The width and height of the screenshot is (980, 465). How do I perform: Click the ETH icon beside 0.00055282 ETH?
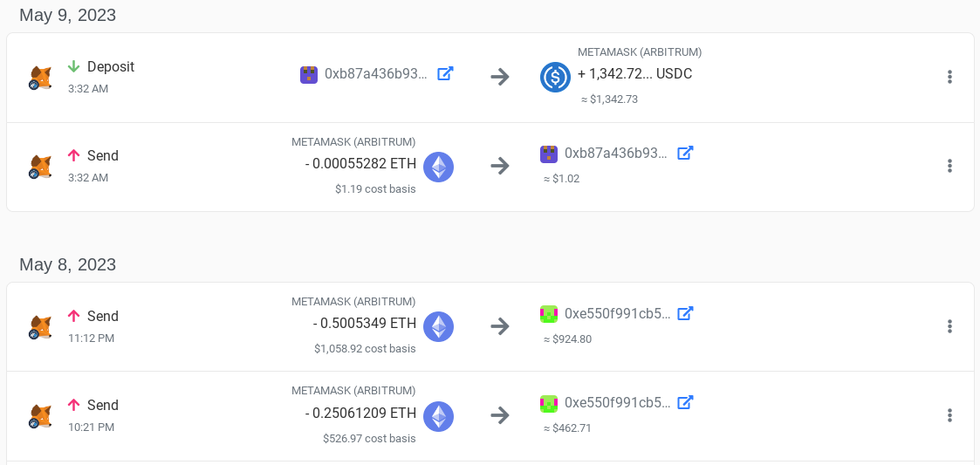click(439, 167)
